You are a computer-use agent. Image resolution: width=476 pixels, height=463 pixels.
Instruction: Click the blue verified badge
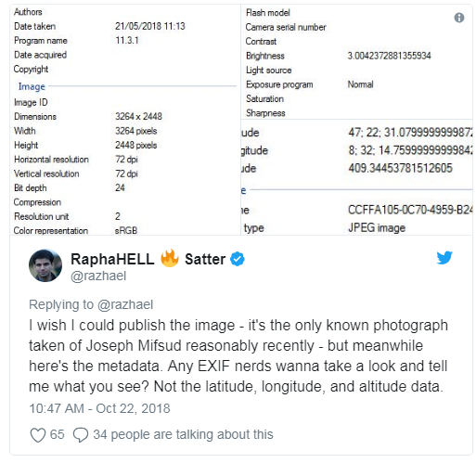click(x=238, y=259)
